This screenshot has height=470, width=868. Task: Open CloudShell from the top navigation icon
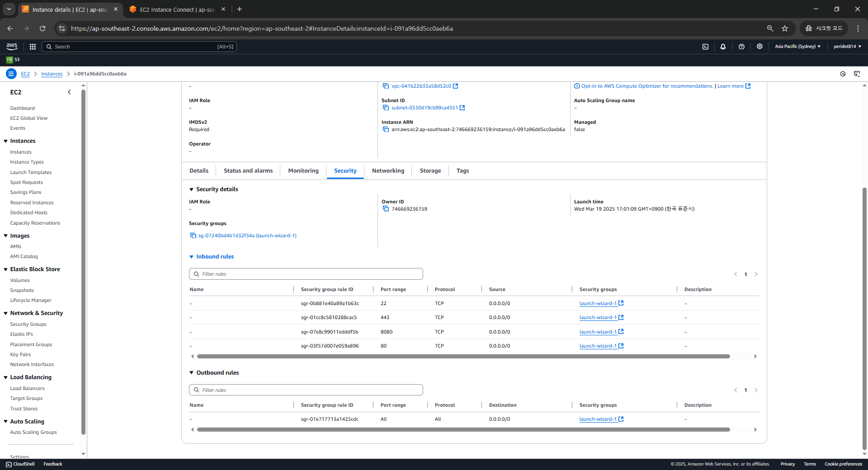coord(705,47)
